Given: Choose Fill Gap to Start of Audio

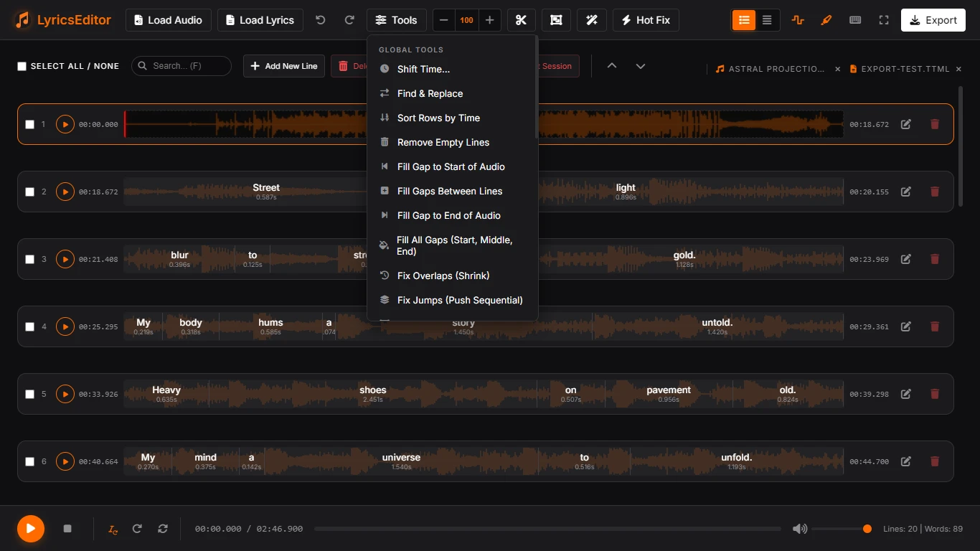Looking at the screenshot, I should click(452, 166).
